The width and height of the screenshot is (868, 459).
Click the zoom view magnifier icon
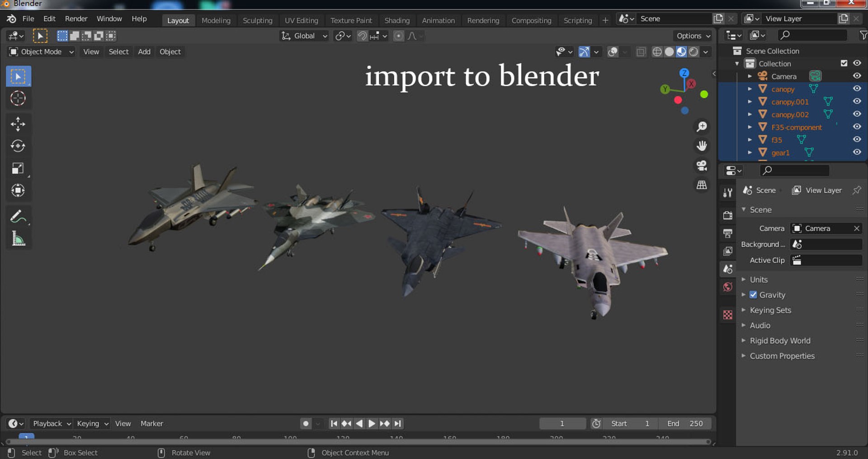[x=702, y=127]
